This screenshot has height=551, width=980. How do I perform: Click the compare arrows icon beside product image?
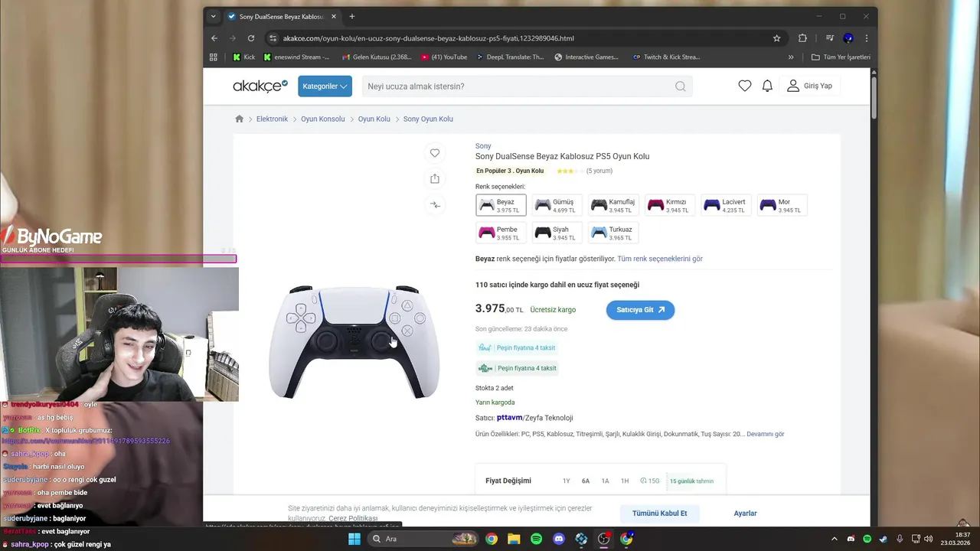point(435,204)
